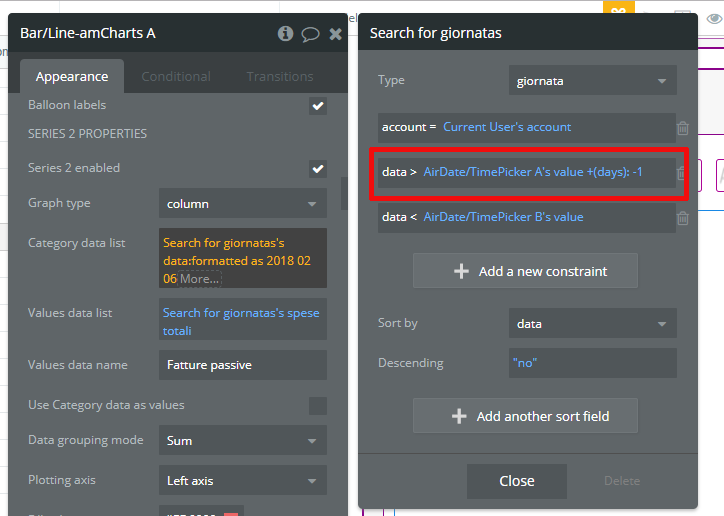724x516 pixels.
Task: Toggle the Series 2 enabled checkbox
Action: click(318, 168)
